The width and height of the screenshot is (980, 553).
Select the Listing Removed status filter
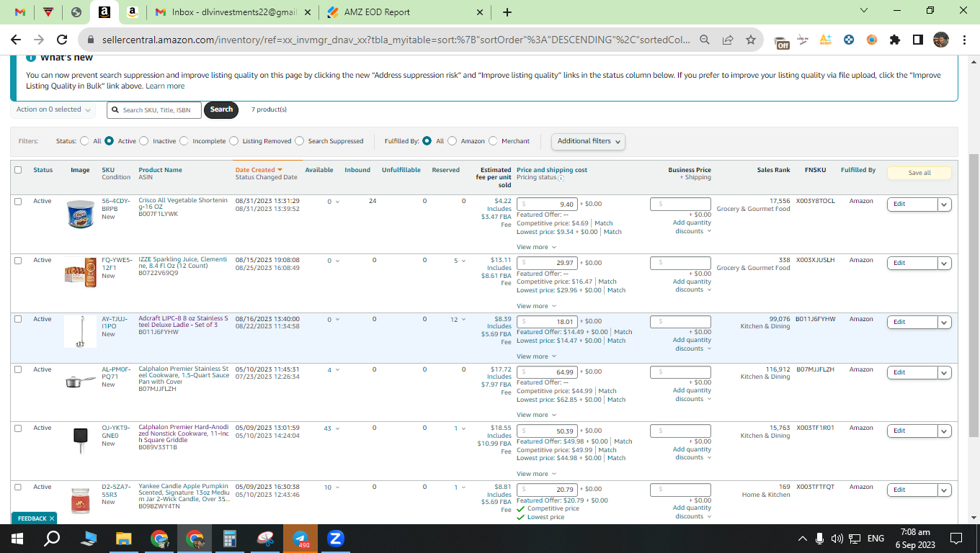[234, 141]
